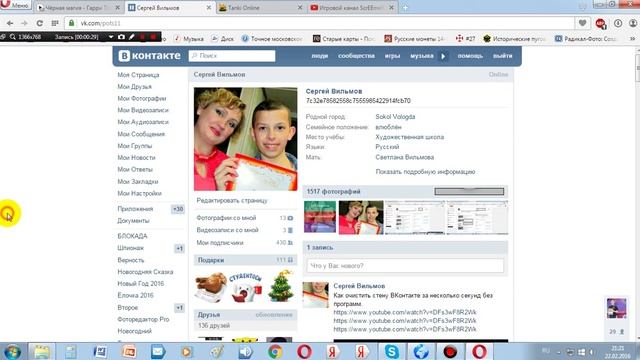The height and width of the screenshot is (360, 640).
Task: Add page to bookmarks heart icon
Action: 582,23
